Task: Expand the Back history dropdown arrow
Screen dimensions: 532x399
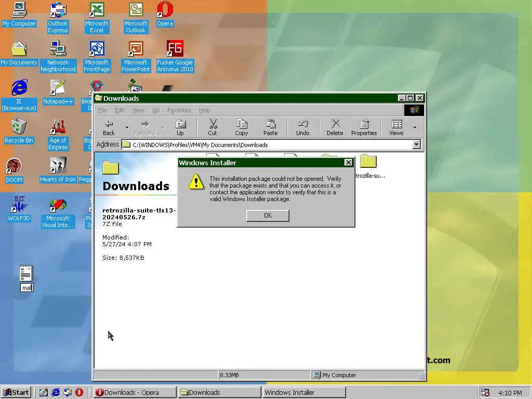Action: tap(127, 128)
